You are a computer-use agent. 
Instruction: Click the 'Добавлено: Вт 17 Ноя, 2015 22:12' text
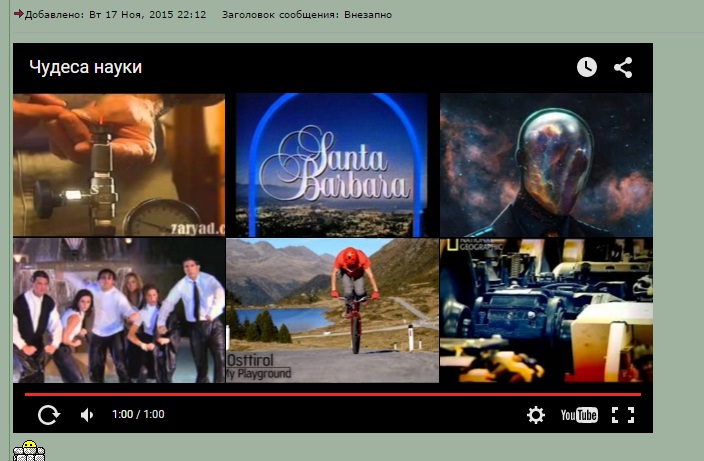tap(115, 15)
